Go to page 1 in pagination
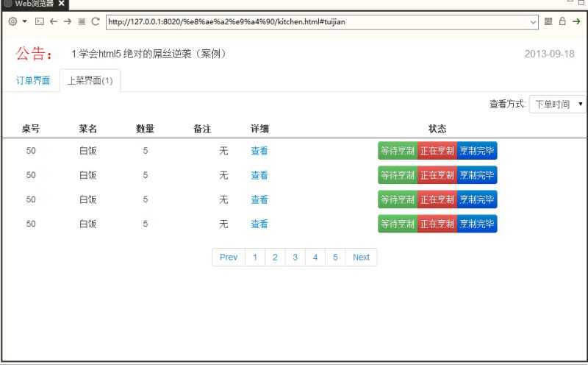Screen dimensions: 588x365 (x=255, y=258)
